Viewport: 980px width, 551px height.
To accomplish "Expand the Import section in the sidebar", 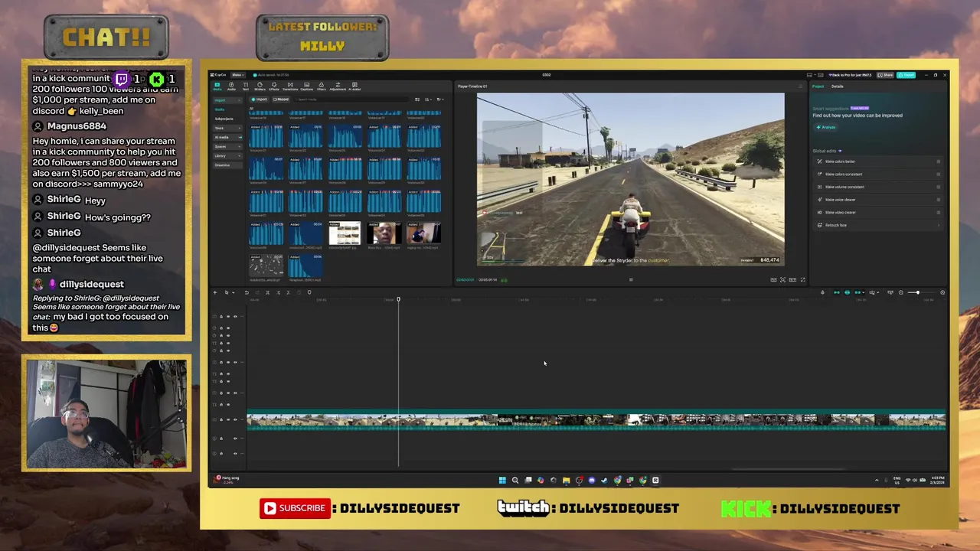I will point(227,100).
